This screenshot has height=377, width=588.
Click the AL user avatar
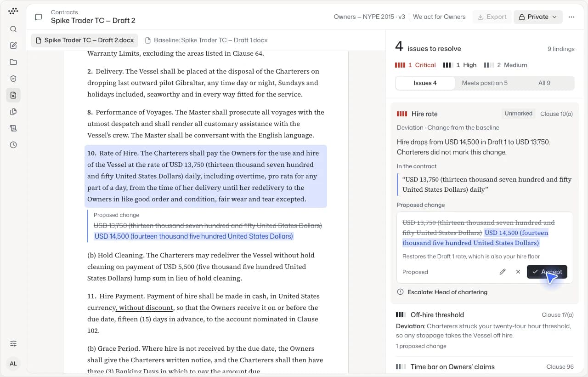pyautogui.click(x=13, y=364)
